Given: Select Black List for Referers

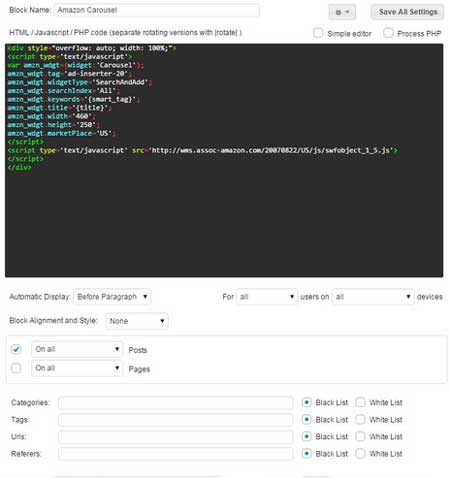Looking at the screenshot, I should click(x=306, y=453).
